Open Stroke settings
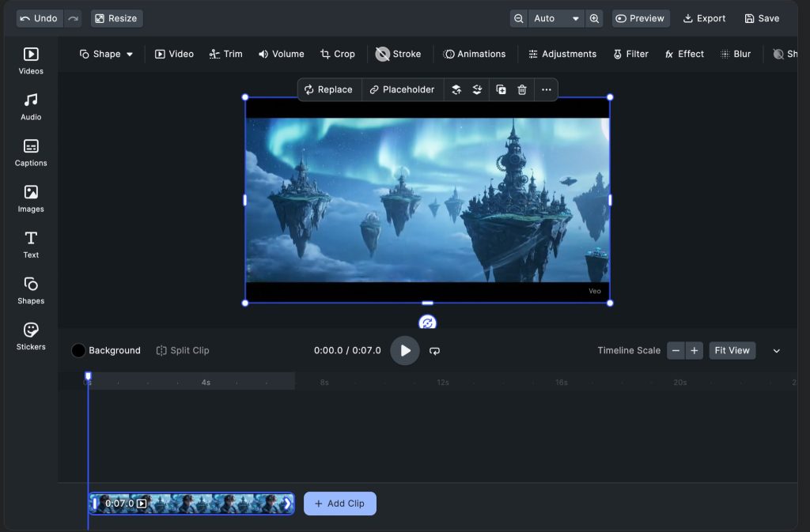The width and height of the screenshot is (810, 532). click(x=399, y=55)
